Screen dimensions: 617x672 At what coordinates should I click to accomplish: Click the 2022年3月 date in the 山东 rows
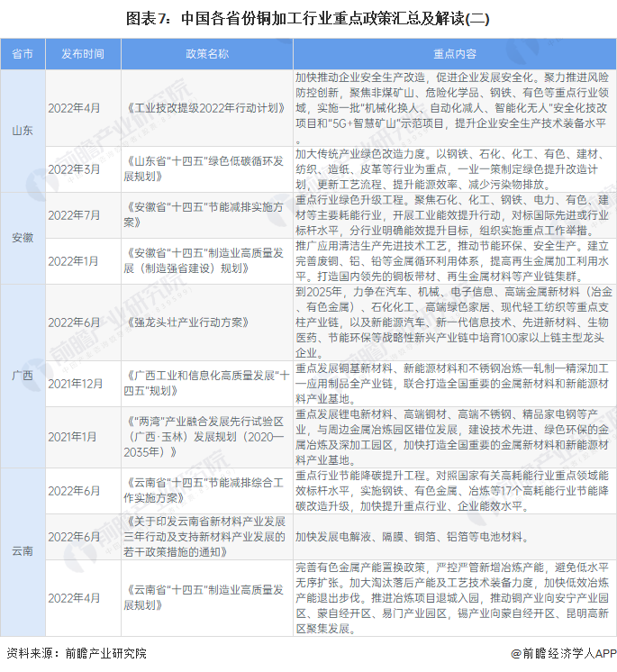click(74, 169)
